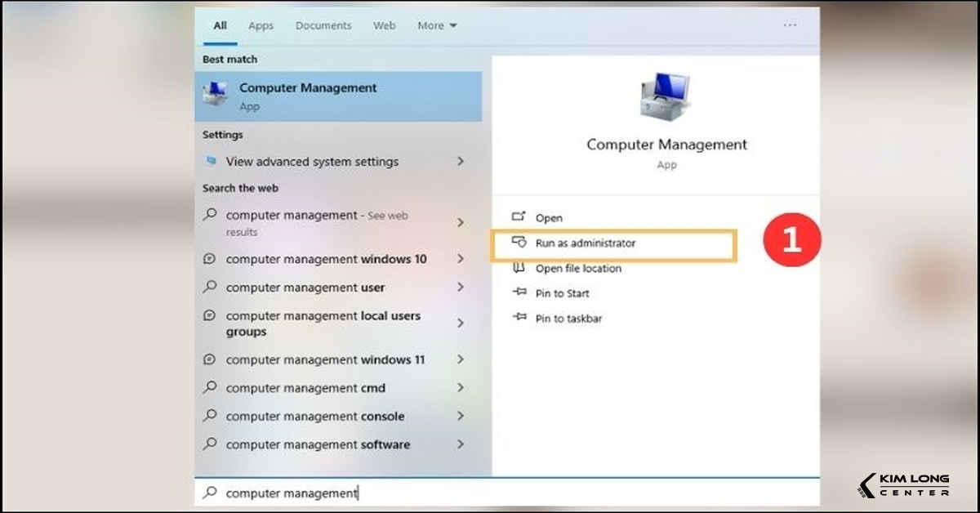Expand arrow next to computer management windows 10
The image size is (980, 513).
tap(461, 259)
